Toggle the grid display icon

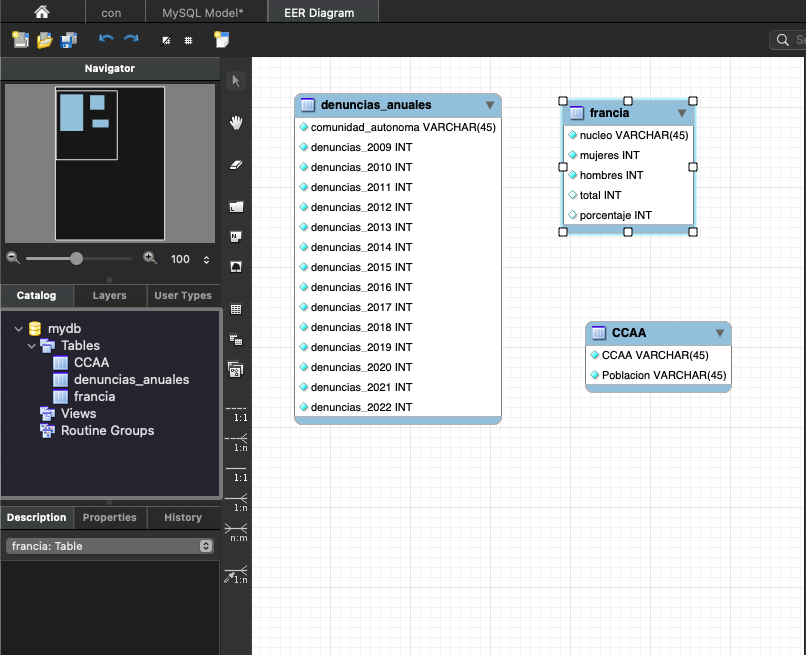[166, 41]
